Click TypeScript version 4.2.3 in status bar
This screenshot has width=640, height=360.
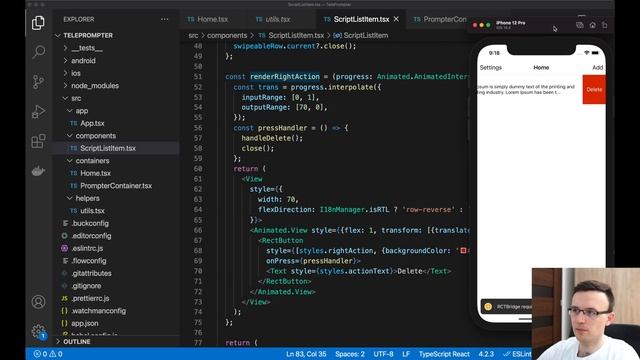(486, 354)
